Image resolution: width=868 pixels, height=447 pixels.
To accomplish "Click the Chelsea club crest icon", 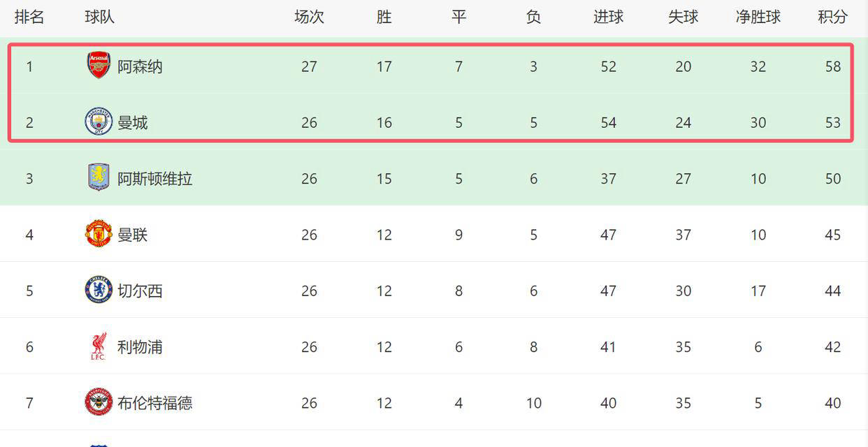I will 99,290.
